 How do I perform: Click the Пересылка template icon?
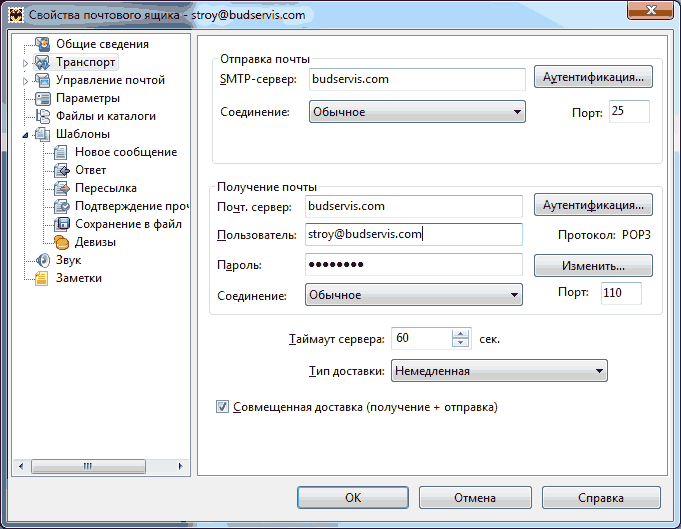pyautogui.click(x=61, y=188)
